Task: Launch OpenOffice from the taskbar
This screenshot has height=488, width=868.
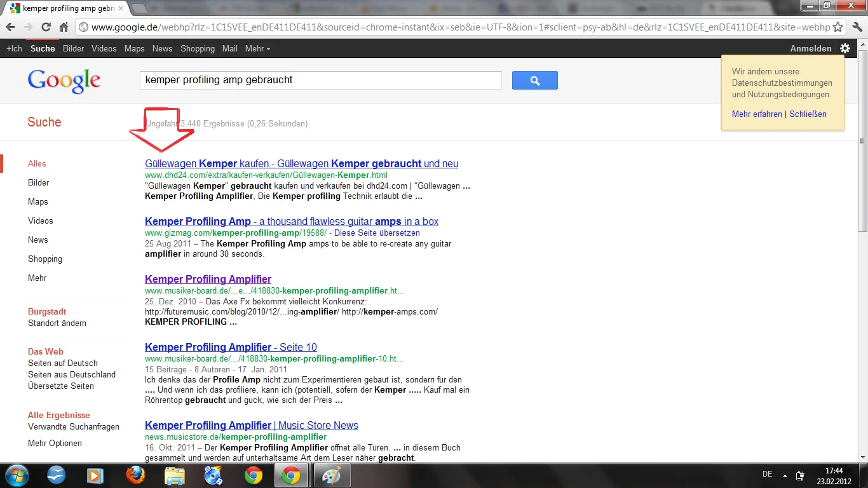Action: [57, 475]
